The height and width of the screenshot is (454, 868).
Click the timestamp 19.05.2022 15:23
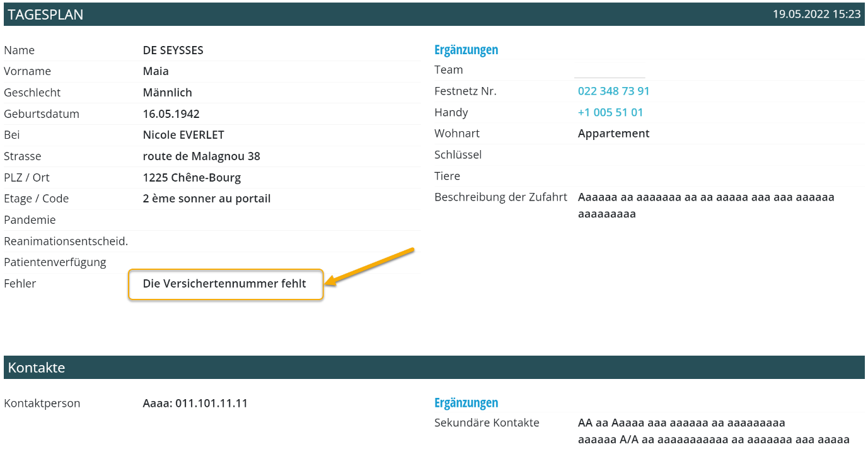816,15
